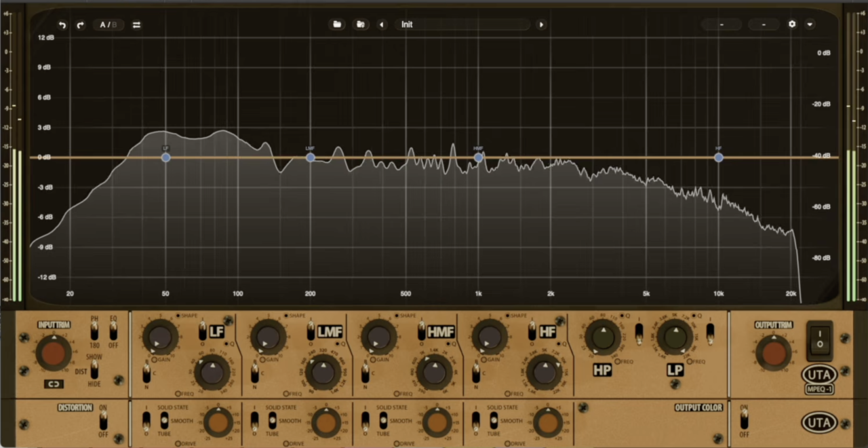This screenshot has width=868, height=448.
Task: Open the preset folder icon
Action: tap(337, 24)
